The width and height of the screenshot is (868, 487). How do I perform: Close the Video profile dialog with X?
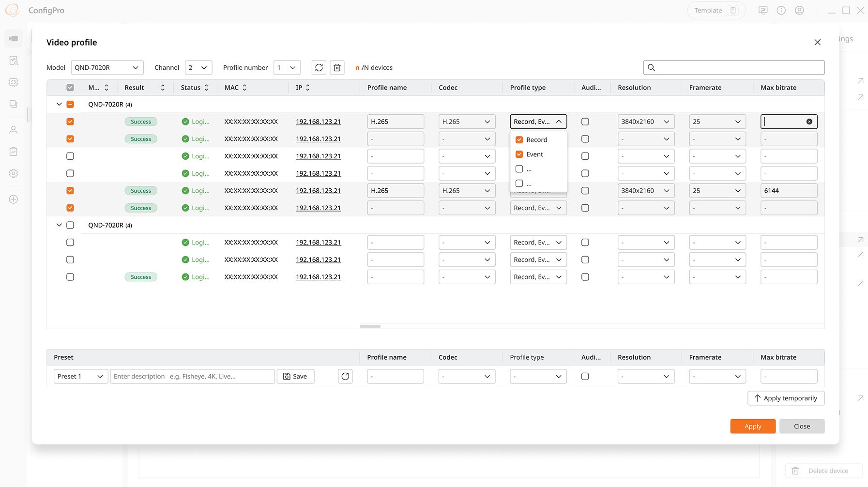(x=817, y=43)
